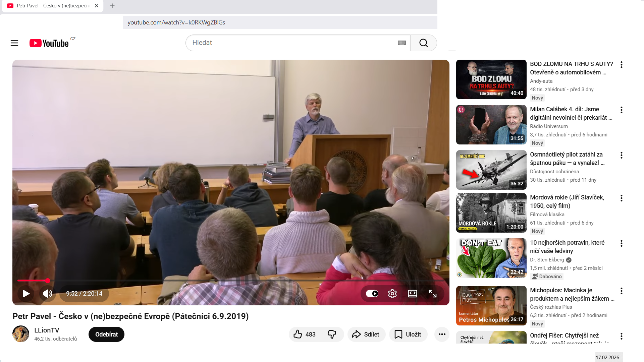644x362 pixels.
Task: Subscribe with the Odebírat button
Action: tap(106, 334)
